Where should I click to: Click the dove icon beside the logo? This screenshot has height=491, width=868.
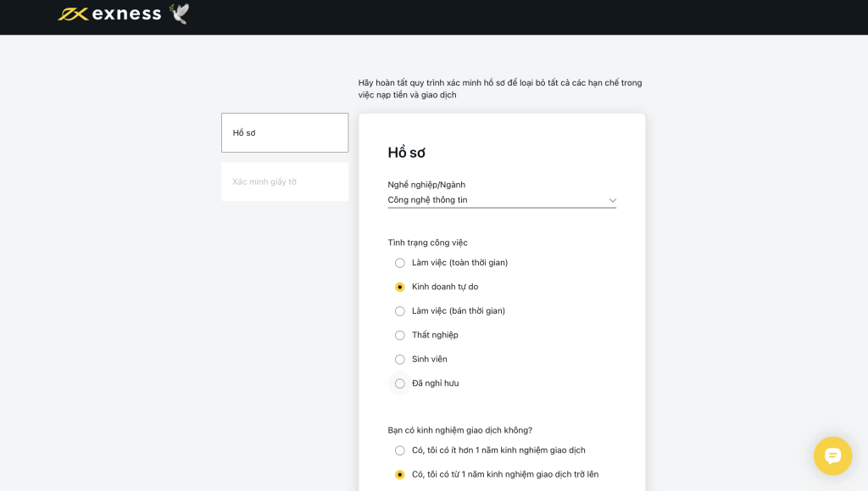(x=180, y=14)
